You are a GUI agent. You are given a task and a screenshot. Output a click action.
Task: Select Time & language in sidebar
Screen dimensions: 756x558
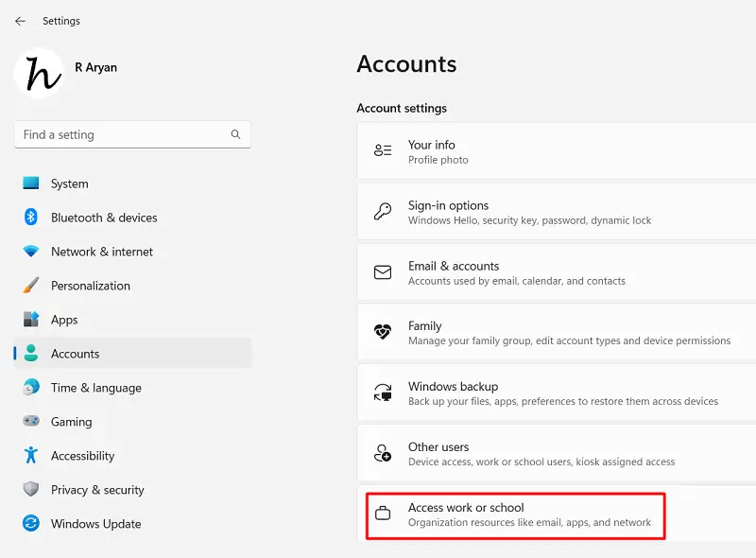(94, 388)
